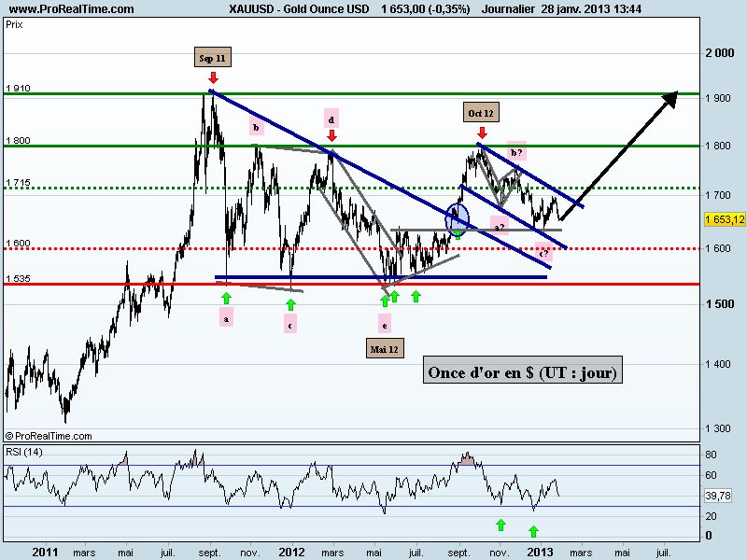Click the pink label e annotation
The height and width of the screenshot is (560, 747).
385,324
